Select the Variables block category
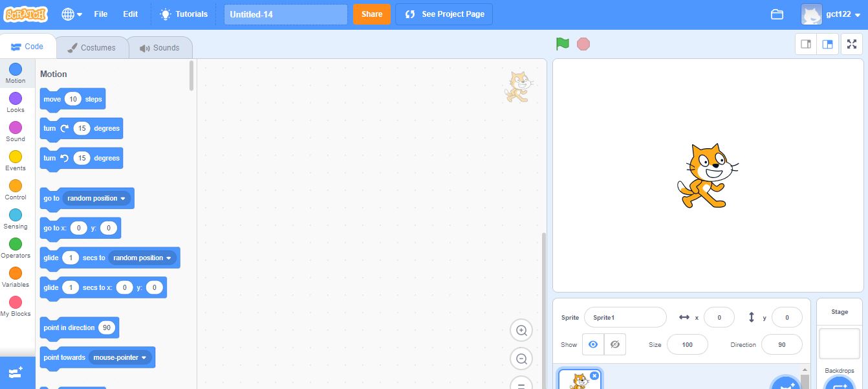The width and height of the screenshot is (868, 389). [16, 278]
